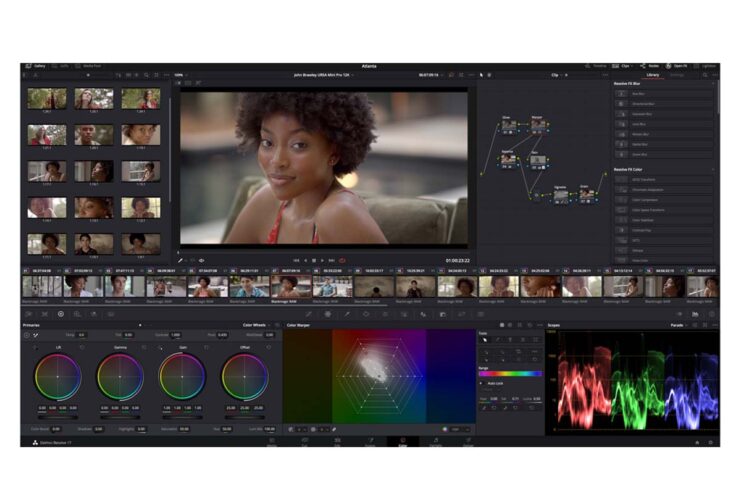This screenshot has width=741, height=486.
Task: Select timeline clip of man in plaid shirt
Action: coord(333,286)
